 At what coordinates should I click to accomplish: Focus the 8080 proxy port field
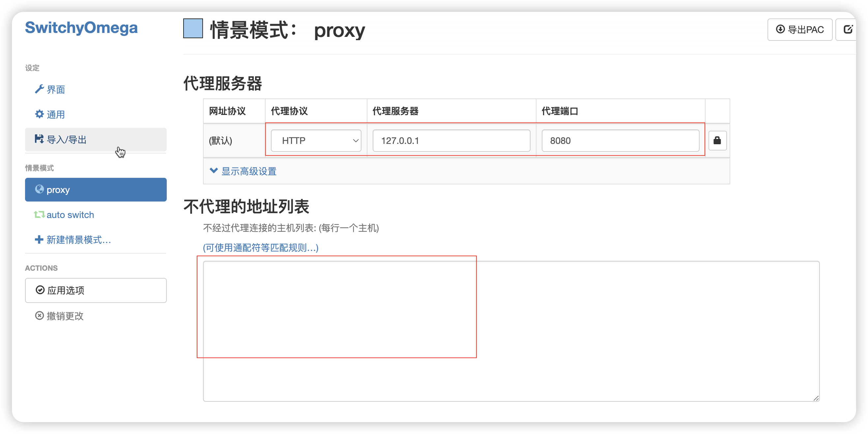(620, 140)
